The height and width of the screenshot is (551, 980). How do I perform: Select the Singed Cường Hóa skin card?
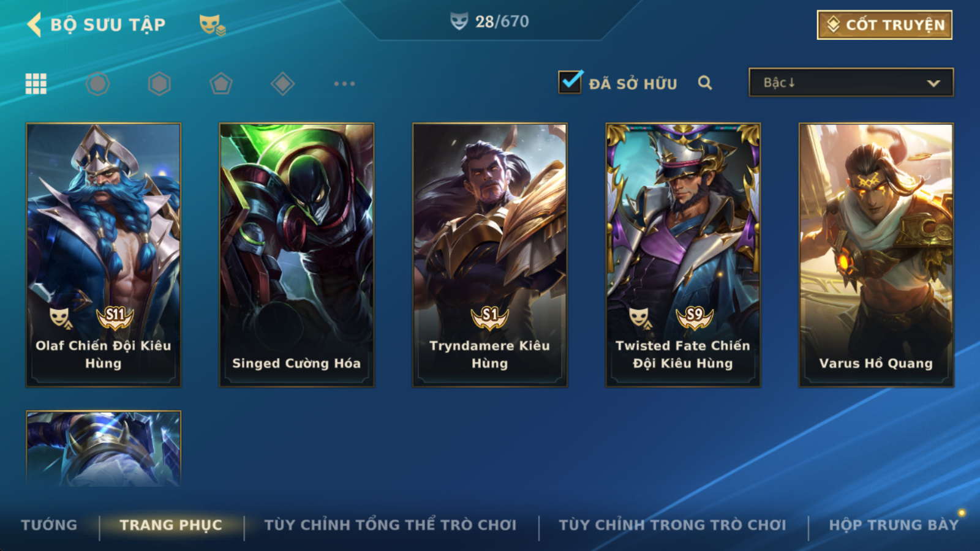296,255
